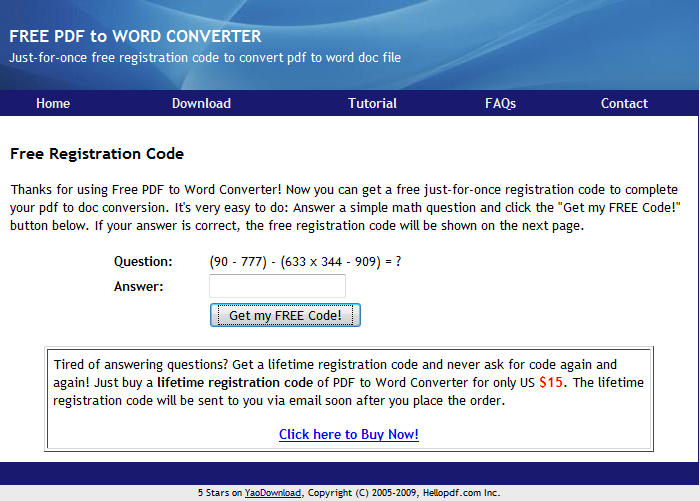The width and height of the screenshot is (700, 501).
Task: Click the Answer text input field
Action: point(277,287)
